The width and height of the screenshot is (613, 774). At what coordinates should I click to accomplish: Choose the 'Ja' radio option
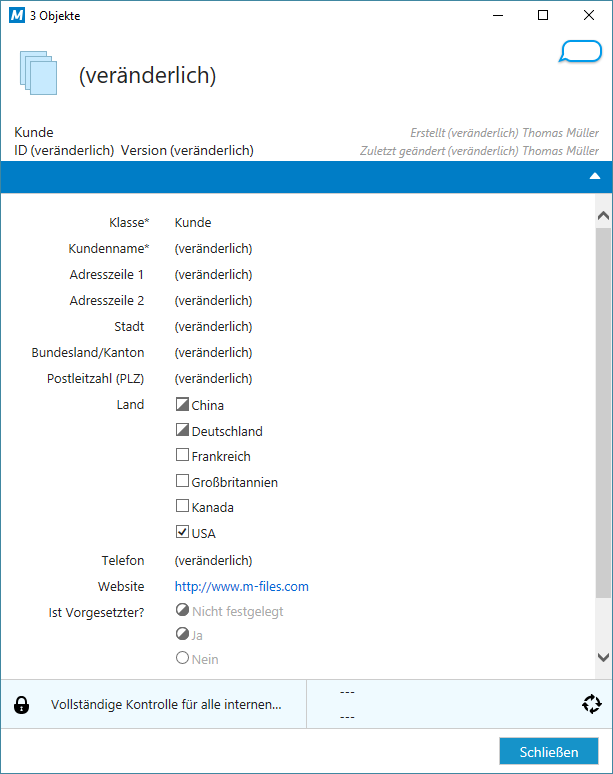(182, 634)
